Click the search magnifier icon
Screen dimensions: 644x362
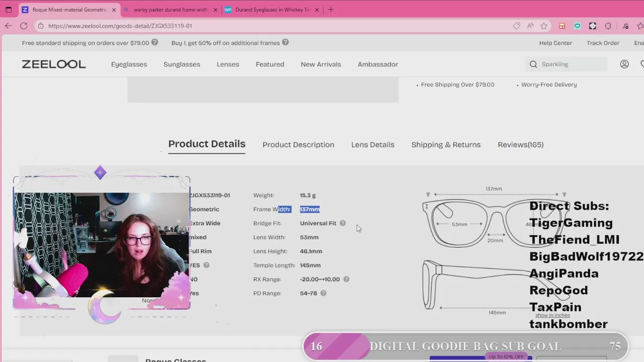(533, 64)
